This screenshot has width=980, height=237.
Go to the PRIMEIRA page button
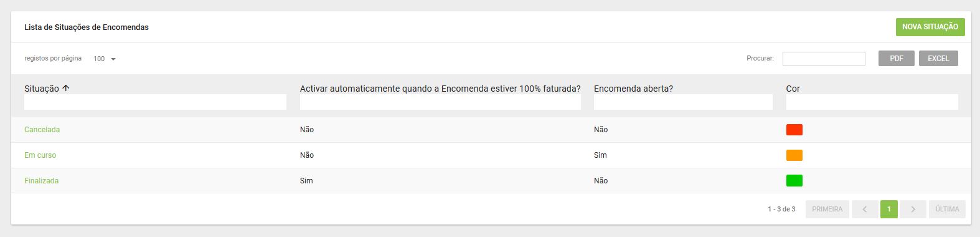[x=827, y=209]
